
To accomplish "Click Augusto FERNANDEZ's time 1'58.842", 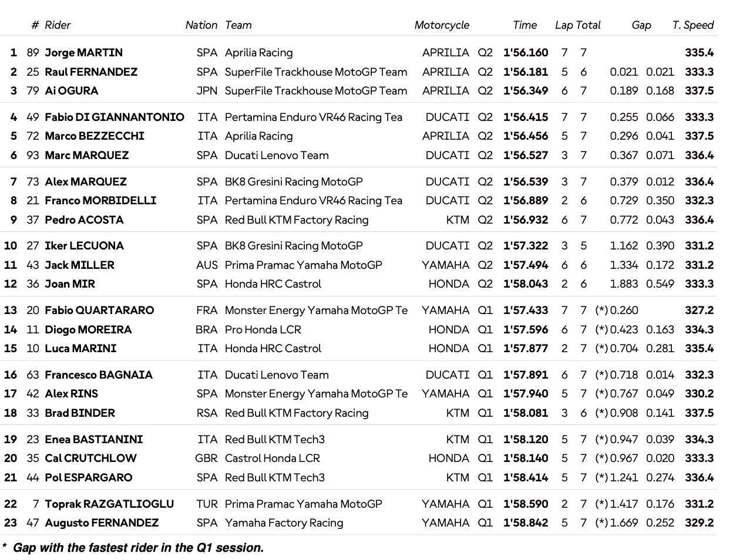I will (526, 523).
